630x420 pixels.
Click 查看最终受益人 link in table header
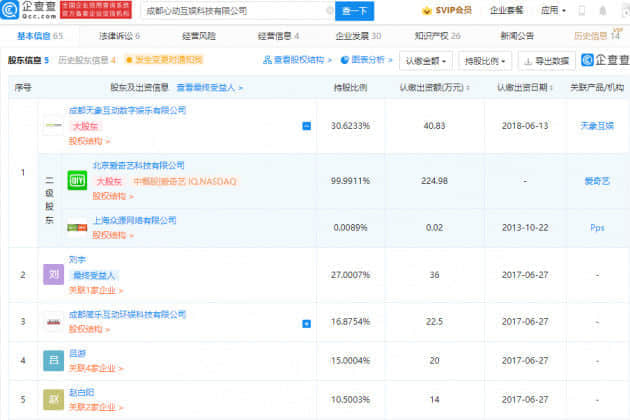210,87
